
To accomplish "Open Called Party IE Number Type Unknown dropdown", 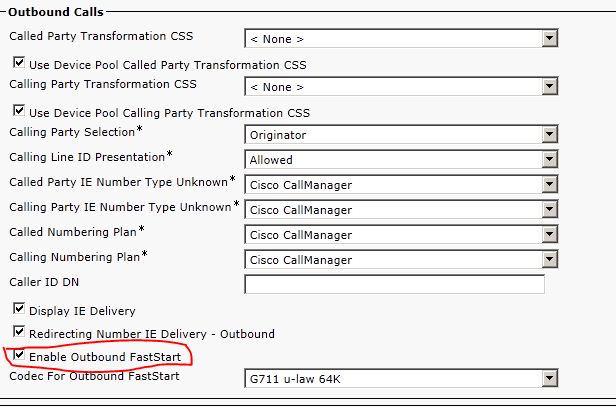I will (x=400, y=184).
